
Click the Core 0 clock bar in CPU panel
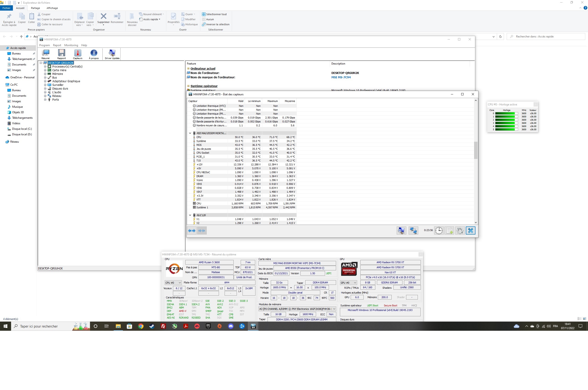click(506, 113)
